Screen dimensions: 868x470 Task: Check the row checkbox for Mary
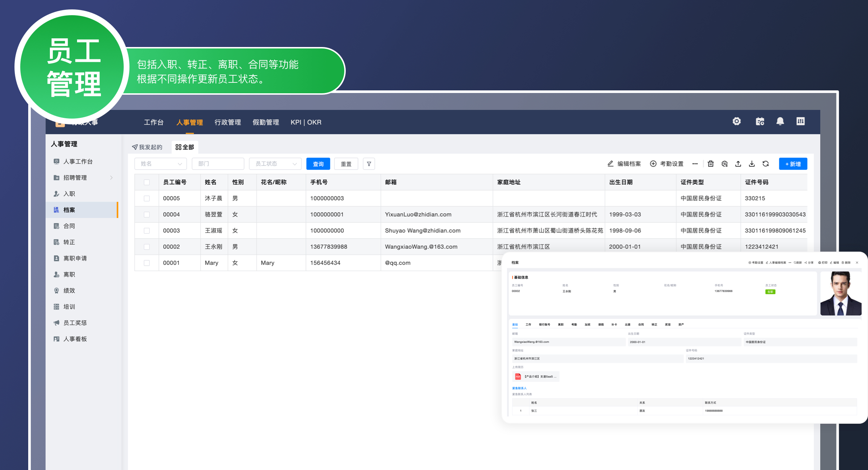coord(147,263)
